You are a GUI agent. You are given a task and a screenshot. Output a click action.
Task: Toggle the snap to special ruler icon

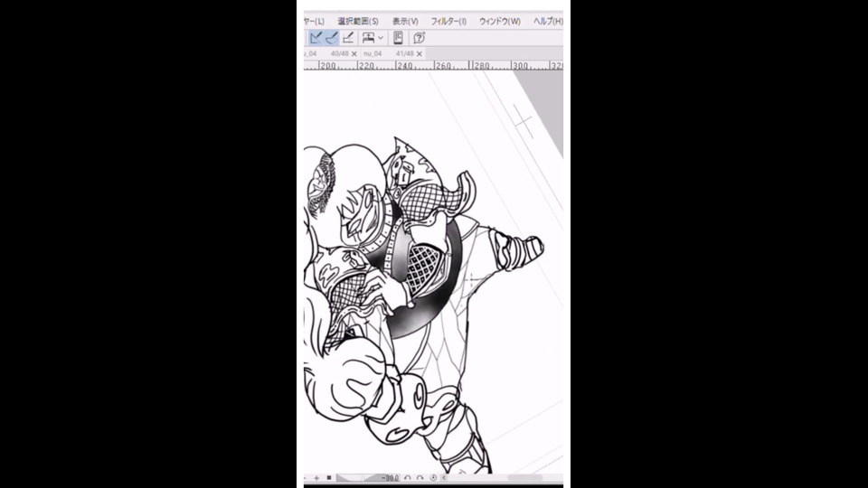(331, 38)
